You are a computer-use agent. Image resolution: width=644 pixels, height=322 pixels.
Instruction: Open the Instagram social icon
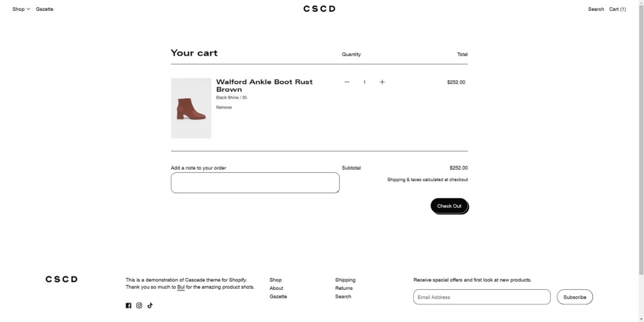tap(139, 306)
